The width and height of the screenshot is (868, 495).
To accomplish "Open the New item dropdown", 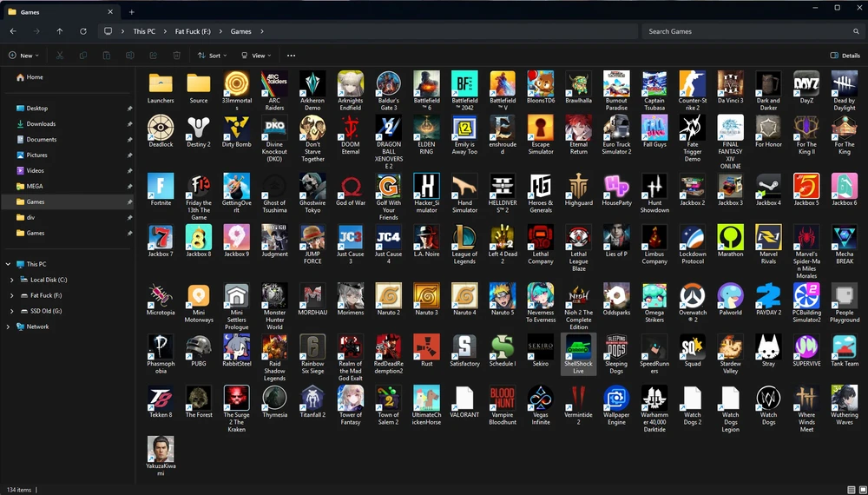I will click(23, 56).
